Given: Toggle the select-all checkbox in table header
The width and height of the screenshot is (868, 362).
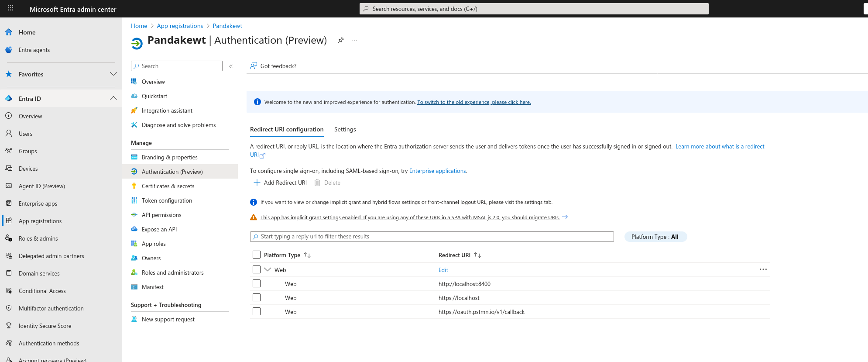Looking at the screenshot, I should pyautogui.click(x=257, y=255).
